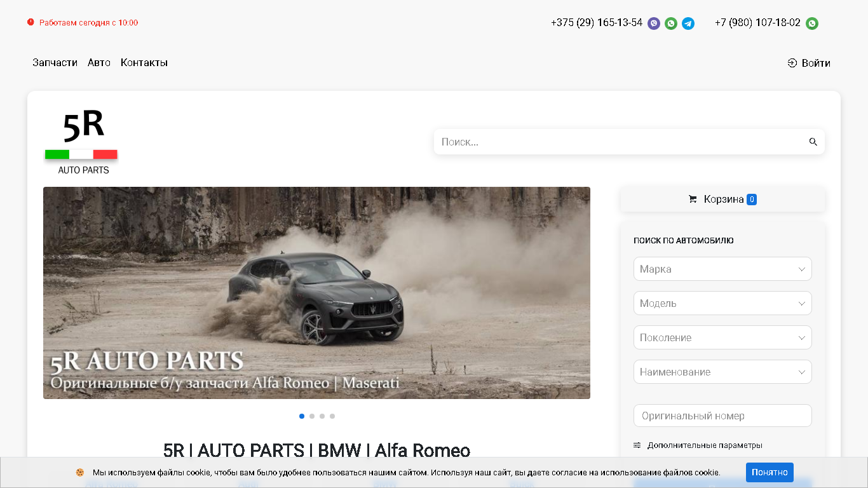Expand the Марка dropdown
This screenshot has height=488, width=868.
point(722,269)
